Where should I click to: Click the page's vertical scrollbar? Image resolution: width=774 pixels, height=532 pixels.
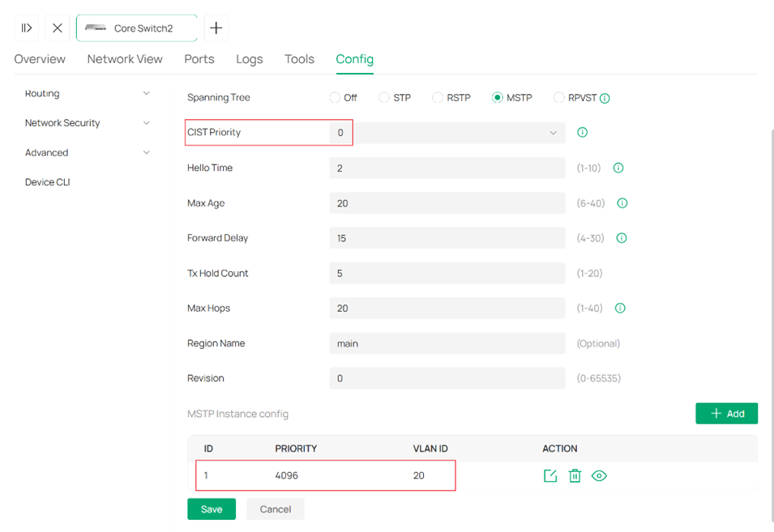771,326
